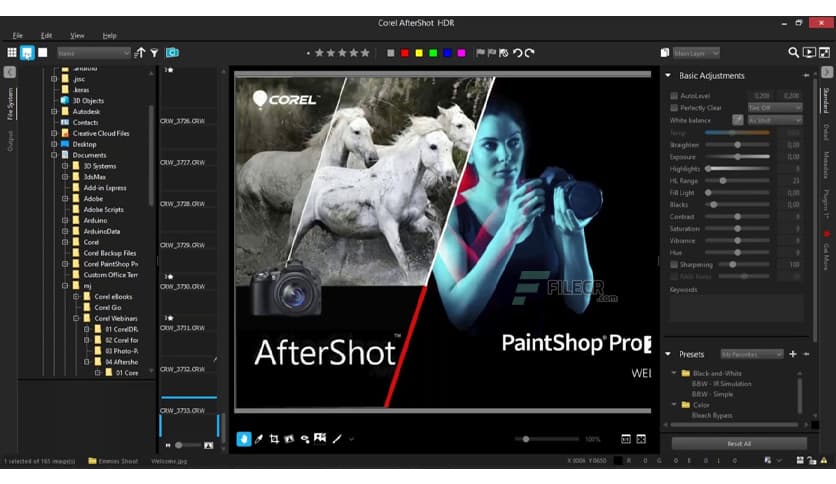Open the magnifier search tool
Viewport: 836px width, 484px height.
[x=793, y=52]
